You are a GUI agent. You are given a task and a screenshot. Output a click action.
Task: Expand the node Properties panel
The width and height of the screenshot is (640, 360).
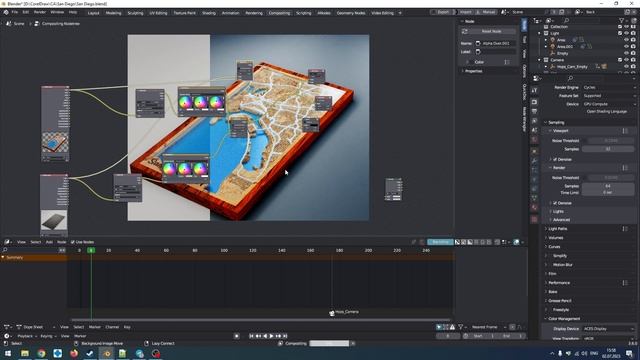click(x=473, y=71)
